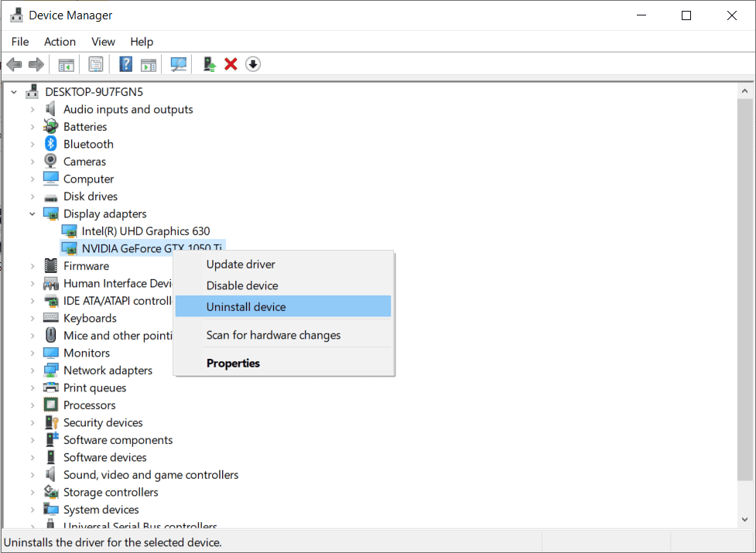Expand the Sound, video and game controllers arrow

[x=32, y=474]
